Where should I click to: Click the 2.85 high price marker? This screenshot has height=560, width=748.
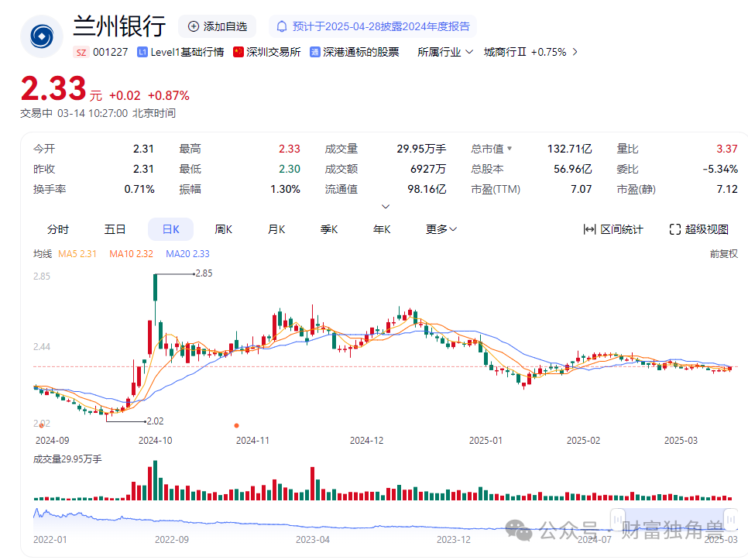tap(204, 273)
